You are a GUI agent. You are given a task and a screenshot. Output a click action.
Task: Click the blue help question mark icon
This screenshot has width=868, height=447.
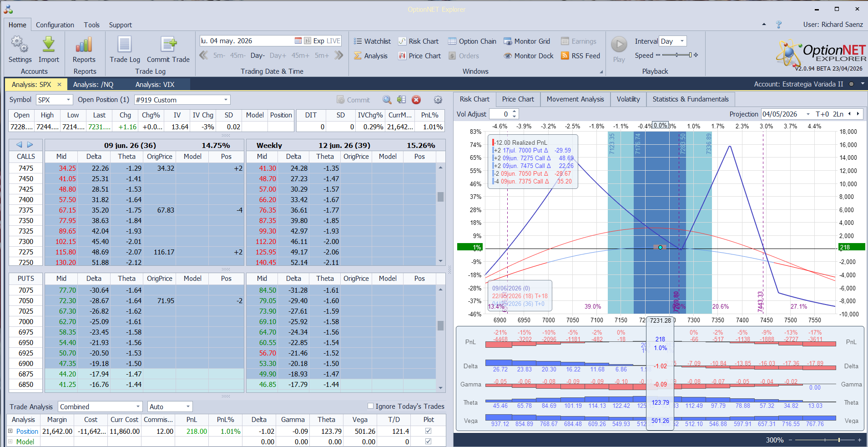click(x=778, y=25)
